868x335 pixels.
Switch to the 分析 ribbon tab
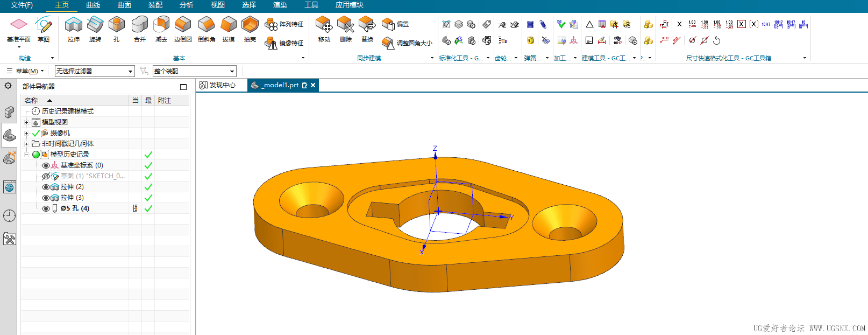click(x=187, y=5)
